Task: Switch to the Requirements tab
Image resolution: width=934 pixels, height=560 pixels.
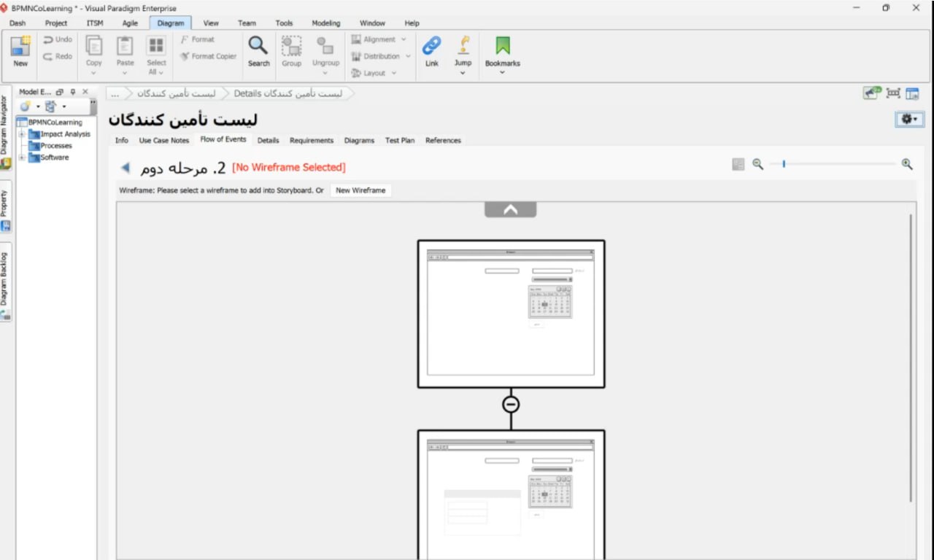Action: point(312,141)
